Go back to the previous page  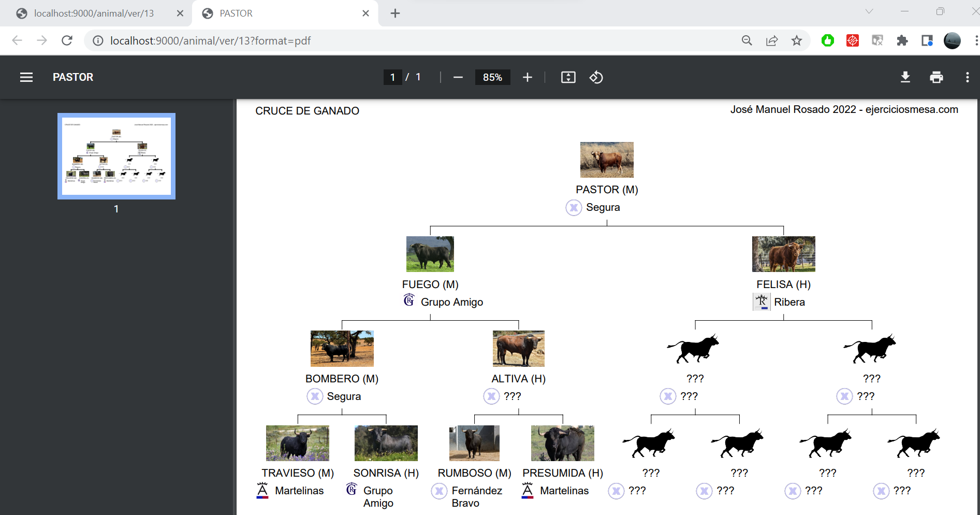click(17, 40)
